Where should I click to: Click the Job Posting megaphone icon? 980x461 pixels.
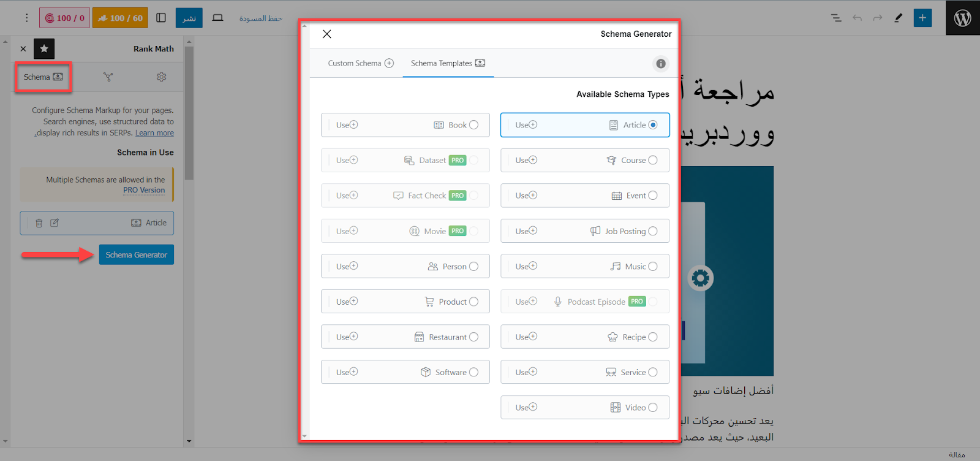595,231
